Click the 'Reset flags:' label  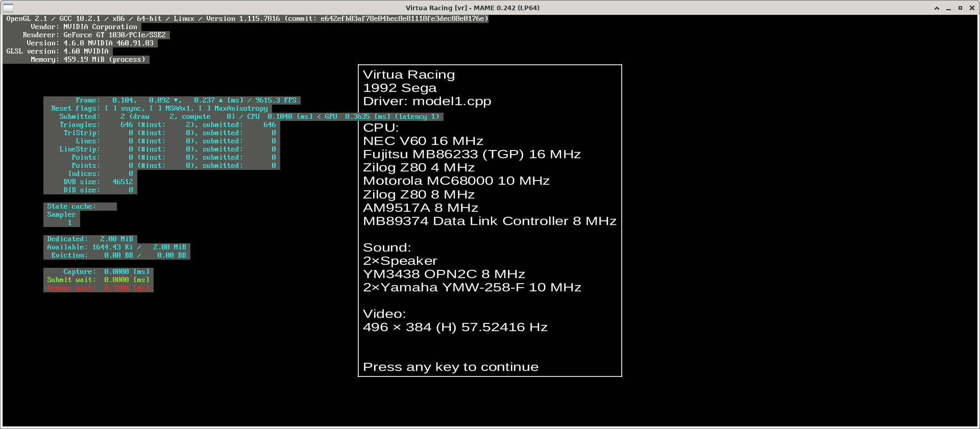point(76,109)
